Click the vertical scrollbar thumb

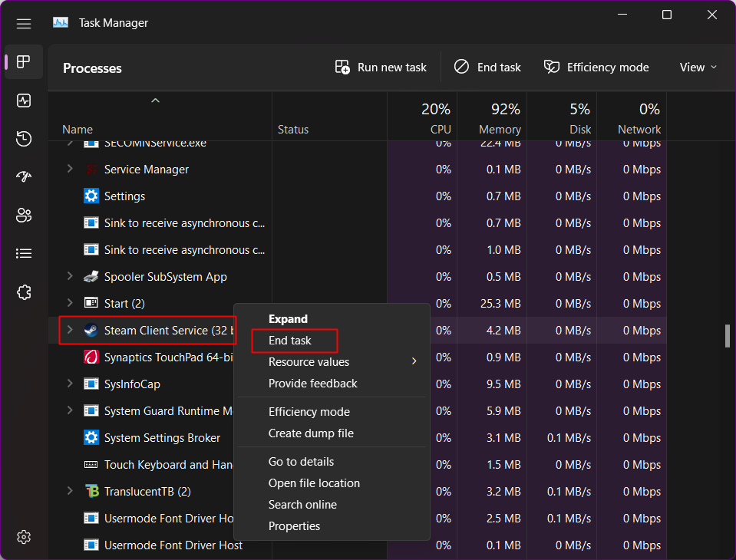pyautogui.click(x=728, y=336)
